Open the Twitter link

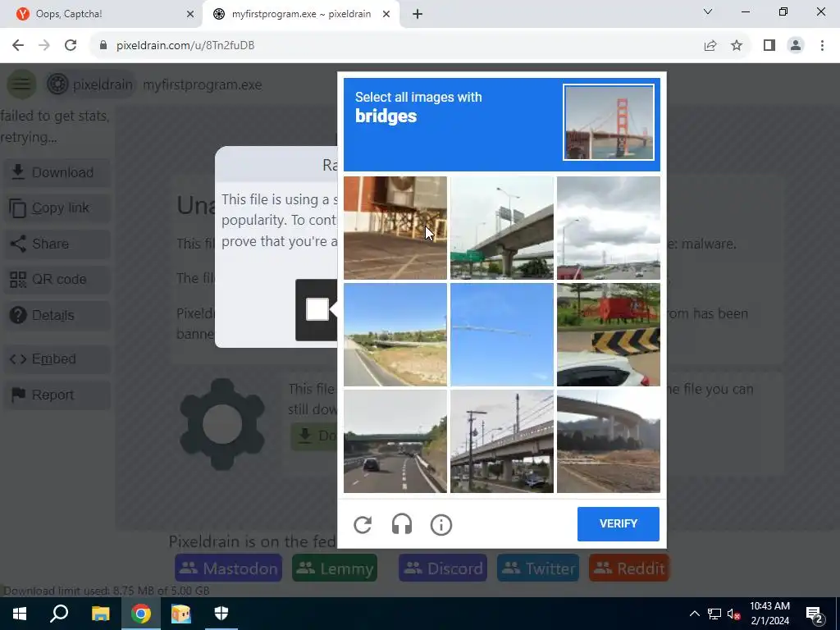click(538, 568)
